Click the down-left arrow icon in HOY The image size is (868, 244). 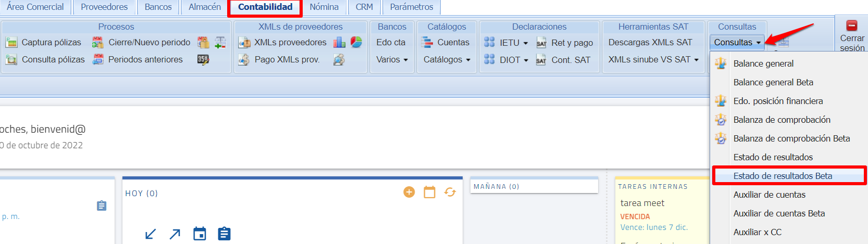pos(151,234)
